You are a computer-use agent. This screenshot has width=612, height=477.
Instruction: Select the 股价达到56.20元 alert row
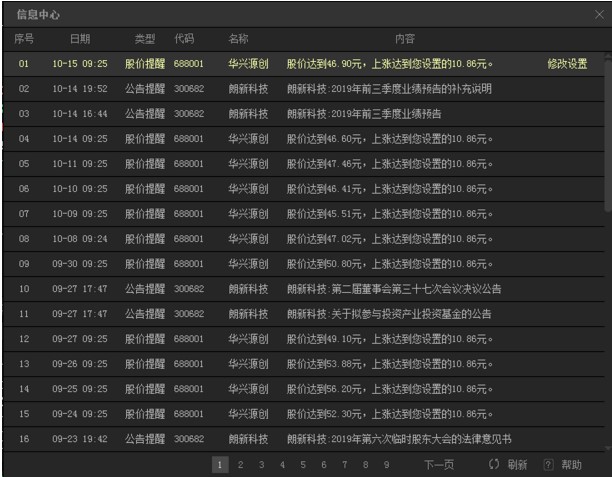[303, 388]
